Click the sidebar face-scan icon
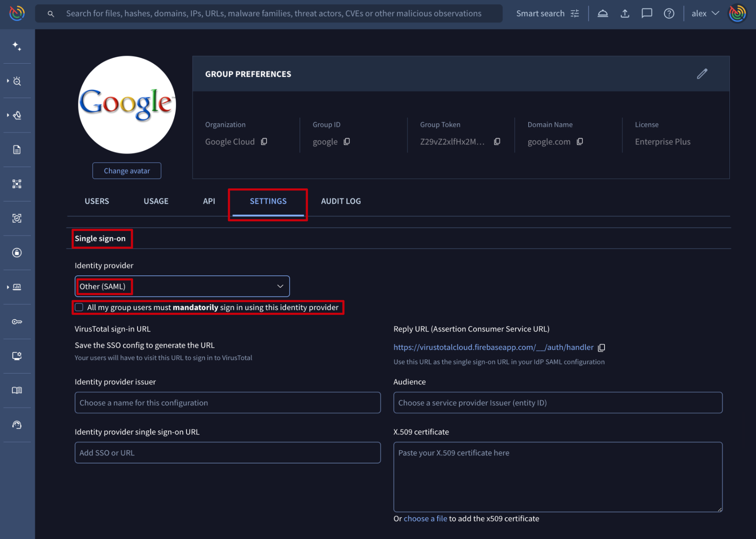 tap(17, 218)
